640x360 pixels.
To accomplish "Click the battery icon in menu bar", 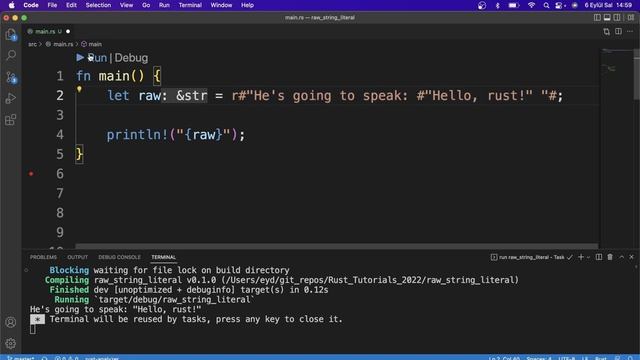I will point(513,5).
